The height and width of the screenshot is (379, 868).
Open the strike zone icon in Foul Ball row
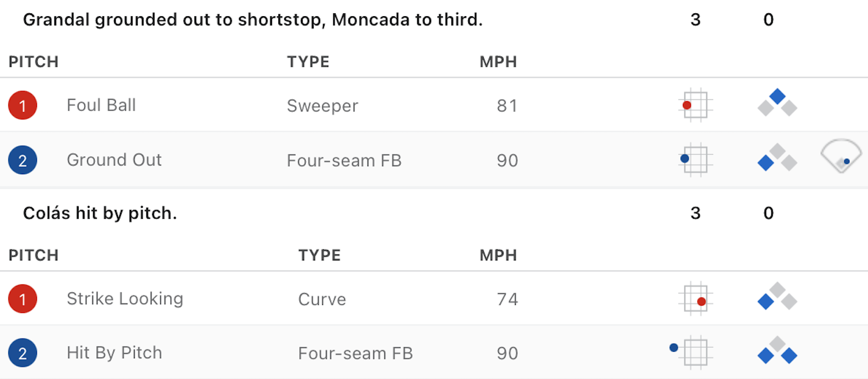click(695, 105)
